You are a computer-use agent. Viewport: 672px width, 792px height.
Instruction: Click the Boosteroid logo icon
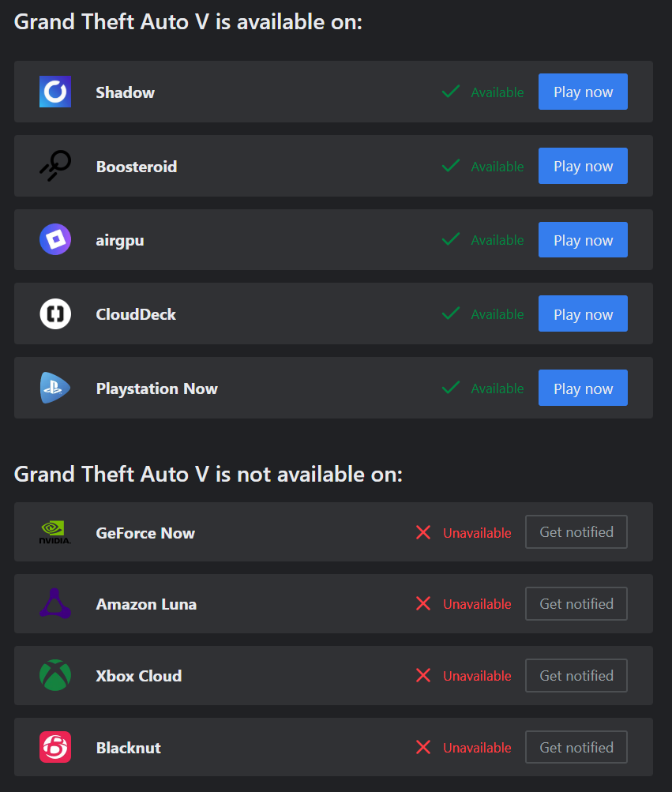click(55, 166)
